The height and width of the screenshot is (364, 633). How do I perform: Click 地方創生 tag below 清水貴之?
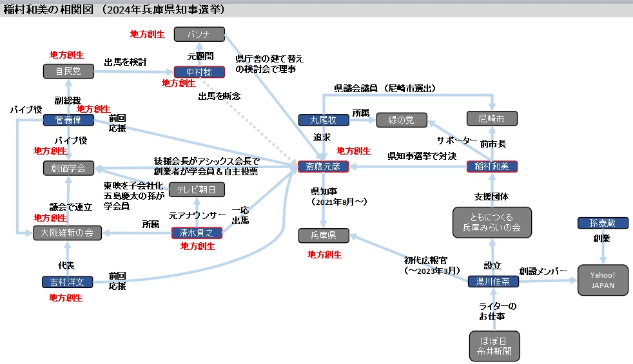[x=197, y=246]
